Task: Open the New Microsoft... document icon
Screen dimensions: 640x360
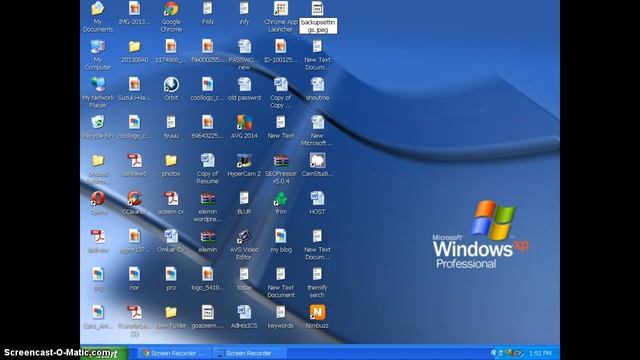Action: pos(317,122)
